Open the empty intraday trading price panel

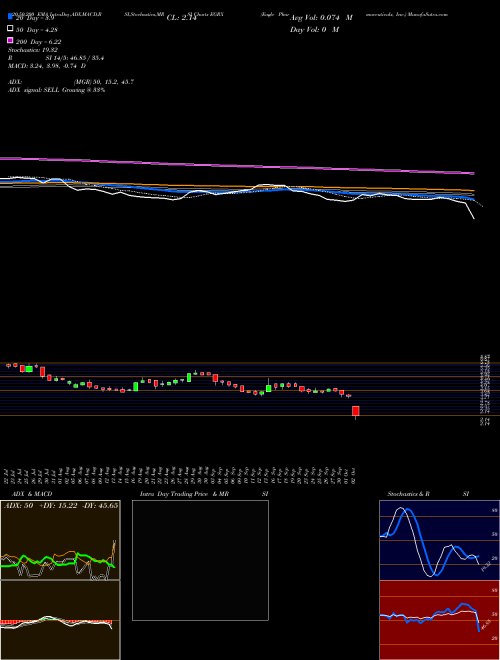click(x=200, y=560)
